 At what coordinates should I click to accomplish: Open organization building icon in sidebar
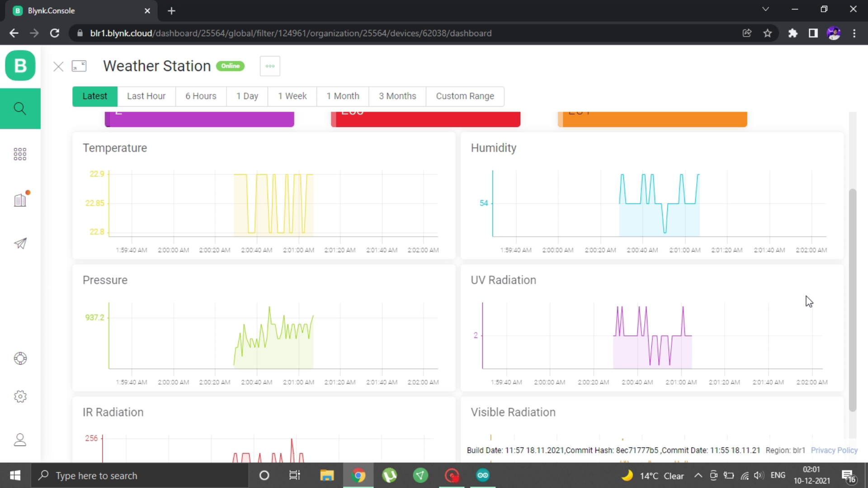(20, 200)
